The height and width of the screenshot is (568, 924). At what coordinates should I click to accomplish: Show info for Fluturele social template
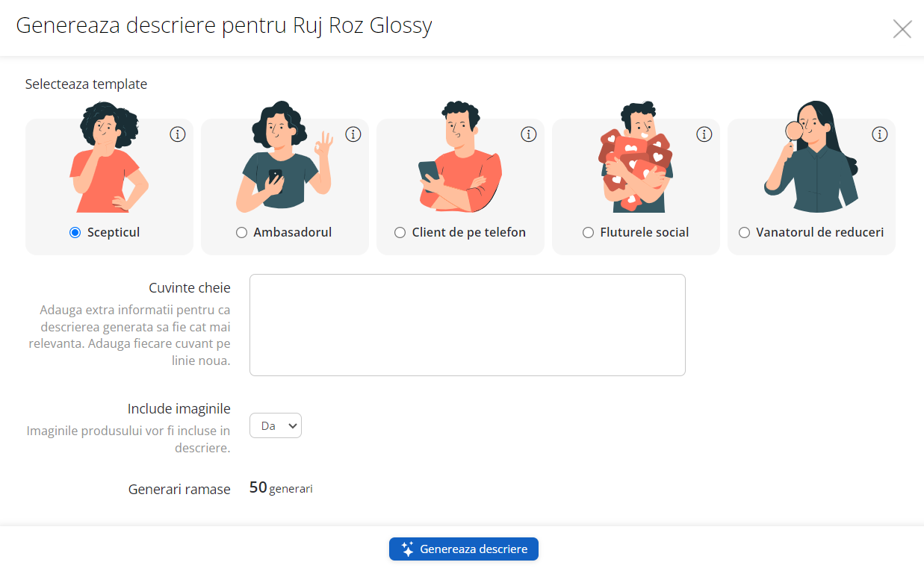[x=704, y=134]
